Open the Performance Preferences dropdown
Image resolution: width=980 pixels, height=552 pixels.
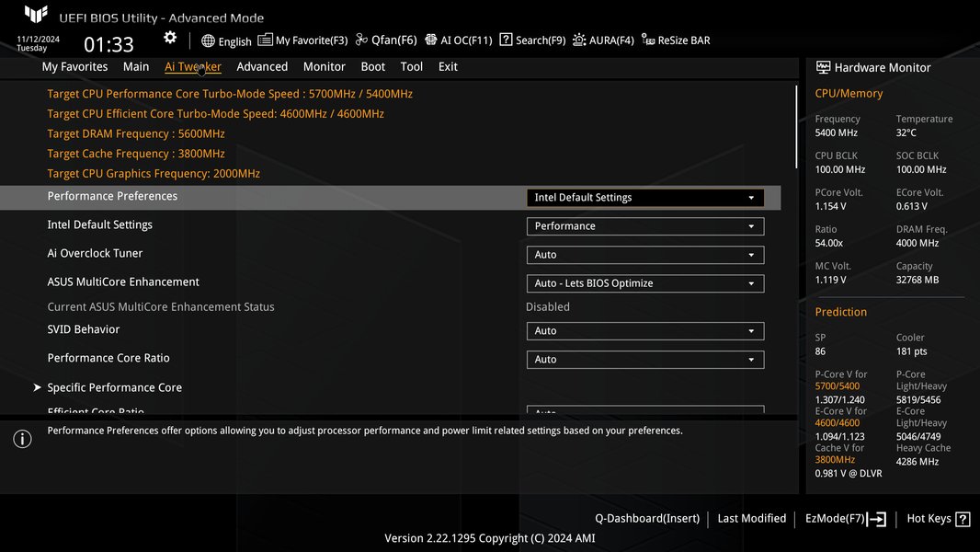(x=645, y=198)
